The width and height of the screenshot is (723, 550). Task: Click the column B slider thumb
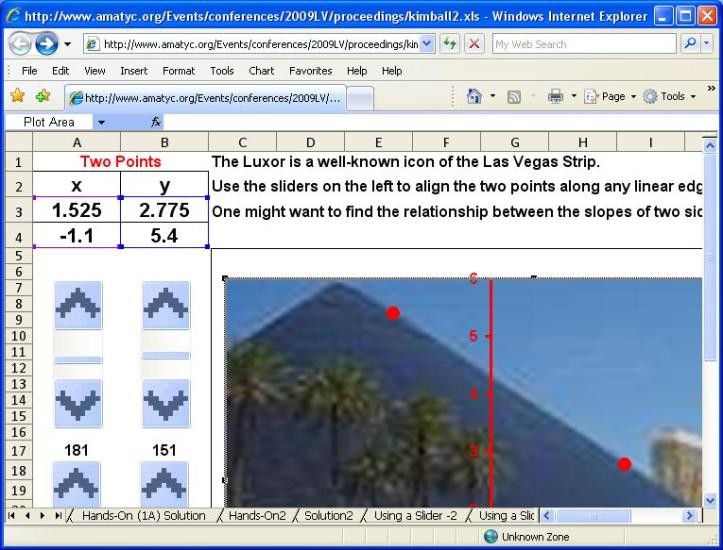[166, 355]
